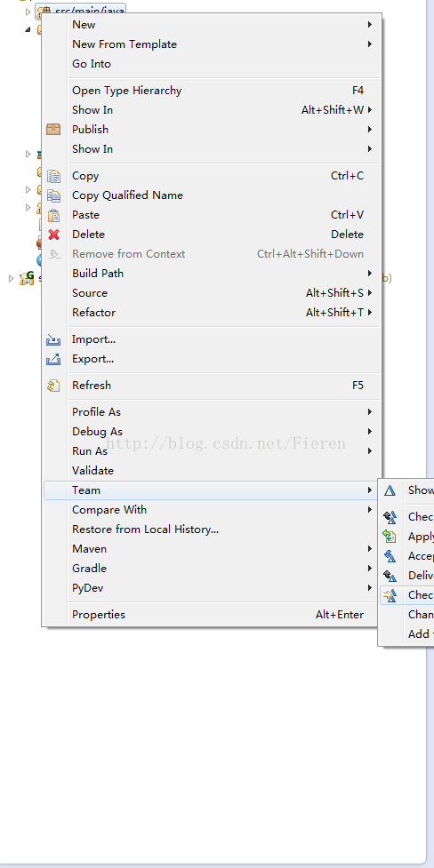
Task: Click the Add entry in Team submenu
Action: [406, 633]
